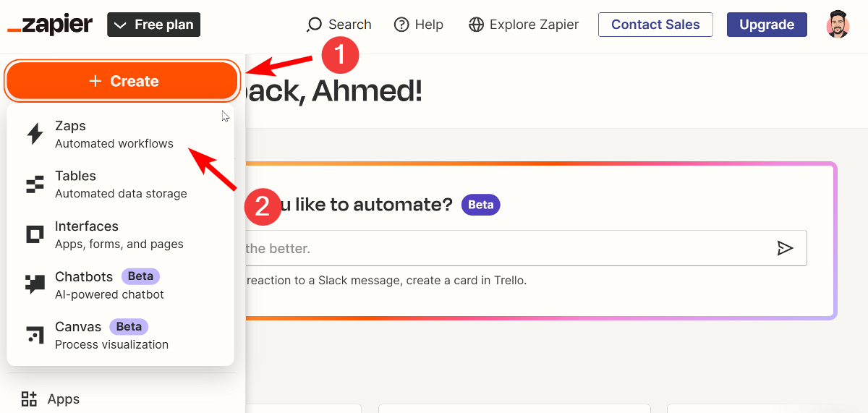
Task: Click the Tables icon
Action: pyautogui.click(x=35, y=184)
